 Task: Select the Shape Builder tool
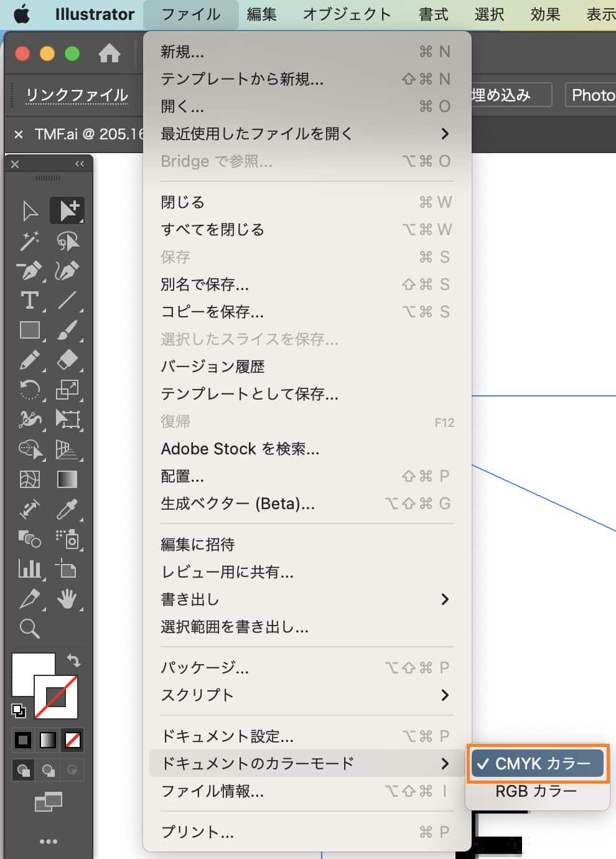(x=30, y=449)
